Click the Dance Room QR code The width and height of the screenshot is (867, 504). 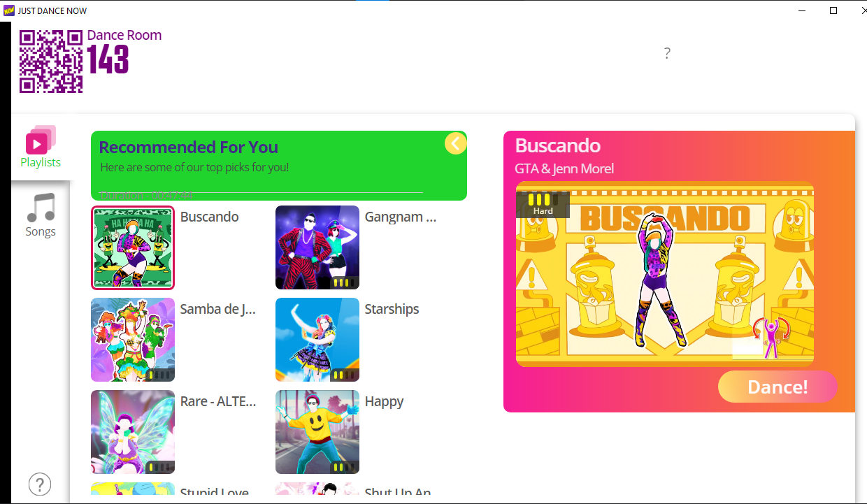[x=51, y=62]
